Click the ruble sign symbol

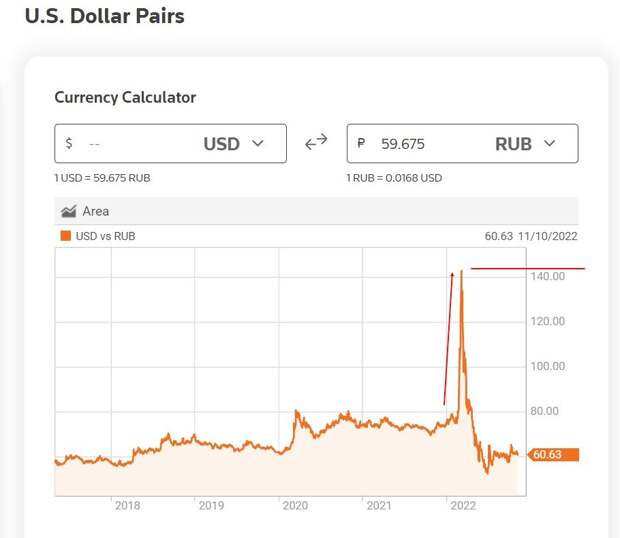(x=361, y=143)
